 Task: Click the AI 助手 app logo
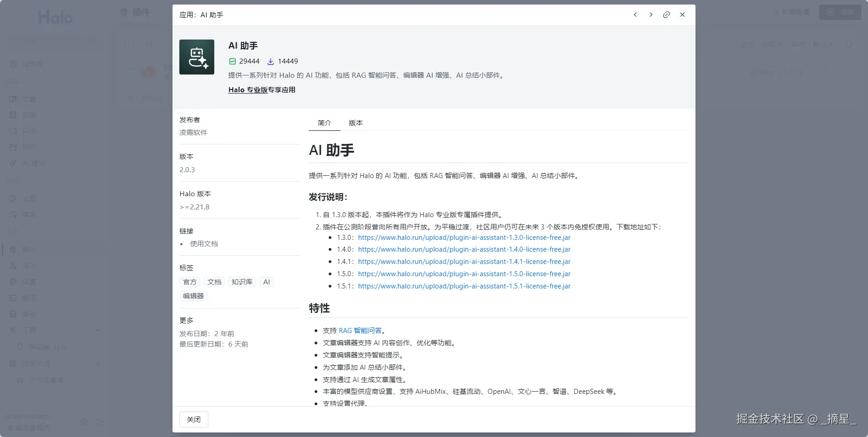tap(197, 57)
